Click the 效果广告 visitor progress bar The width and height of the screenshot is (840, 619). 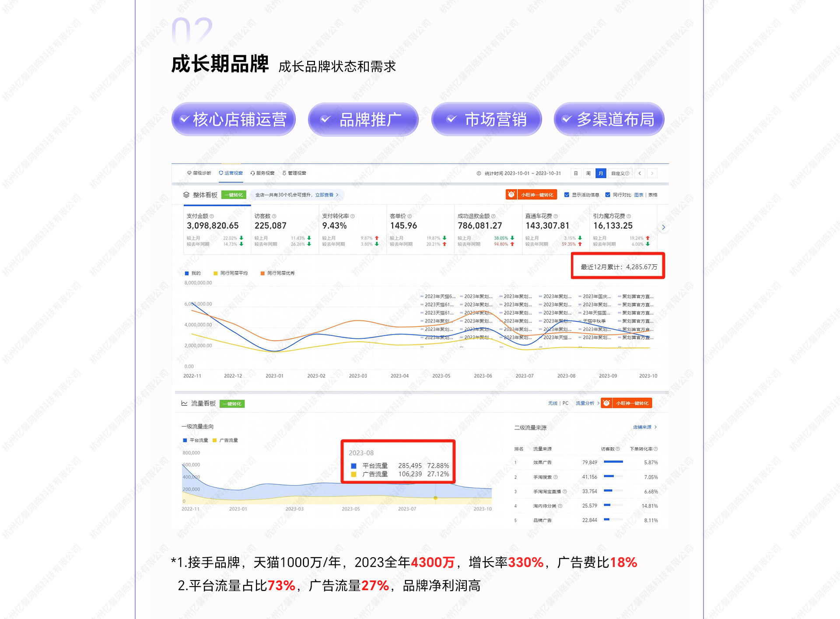[613, 462]
